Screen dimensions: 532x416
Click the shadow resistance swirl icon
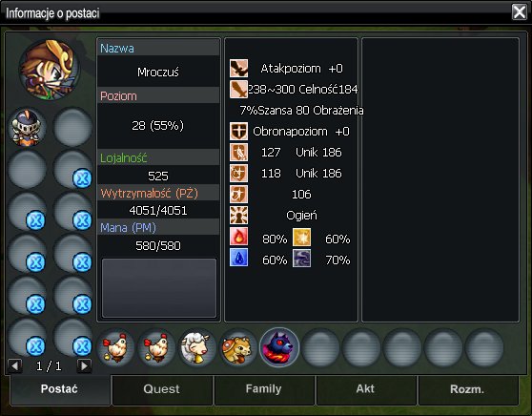point(301,258)
